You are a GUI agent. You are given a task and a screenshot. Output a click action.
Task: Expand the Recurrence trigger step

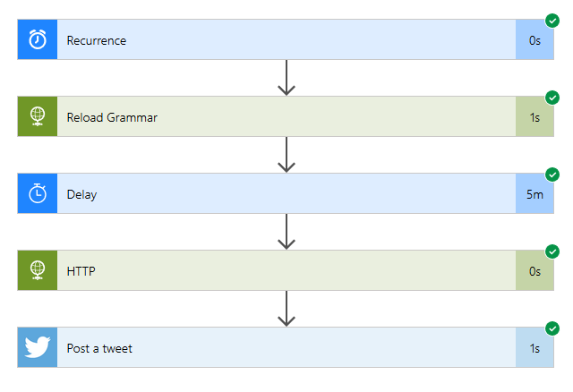(286, 39)
